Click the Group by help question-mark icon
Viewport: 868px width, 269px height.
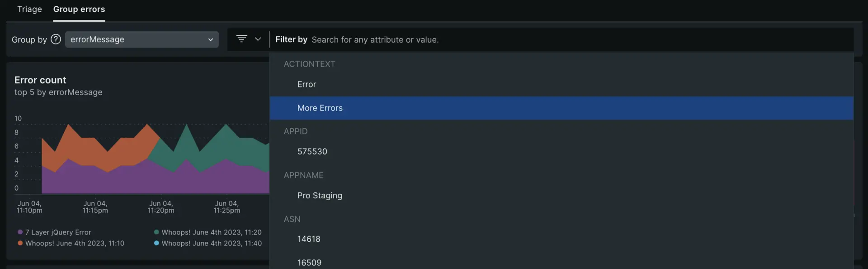click(56, 39)
